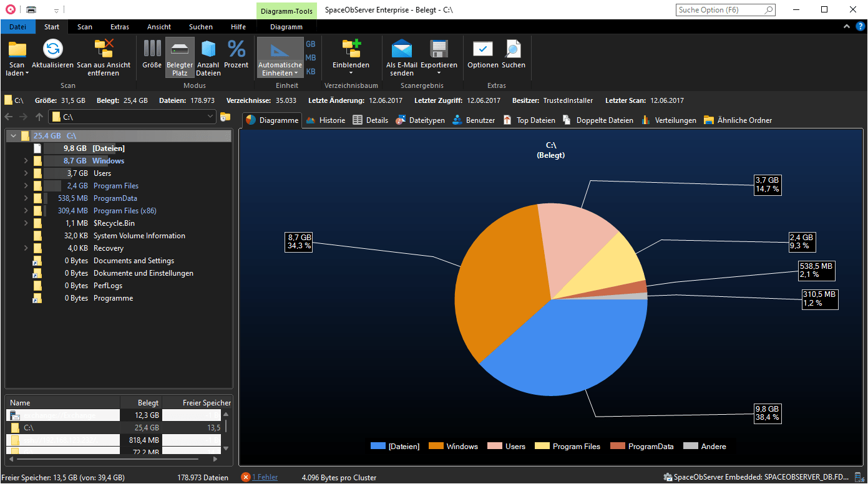Expand the ProgramData folder node
Image resolution: width=868 pixels, height=484 pixels.
(26, 198)
